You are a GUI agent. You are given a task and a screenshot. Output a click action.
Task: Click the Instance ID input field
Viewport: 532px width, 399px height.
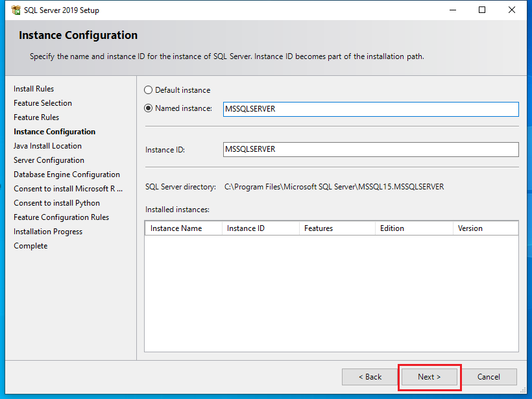tap(370, 149)
